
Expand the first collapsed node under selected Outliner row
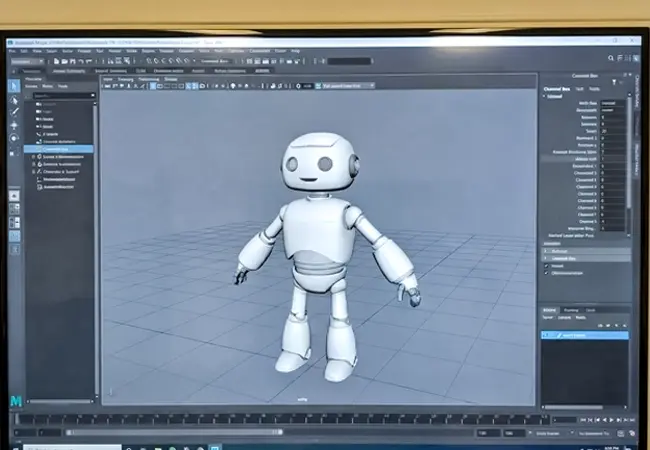coord(34,157)
